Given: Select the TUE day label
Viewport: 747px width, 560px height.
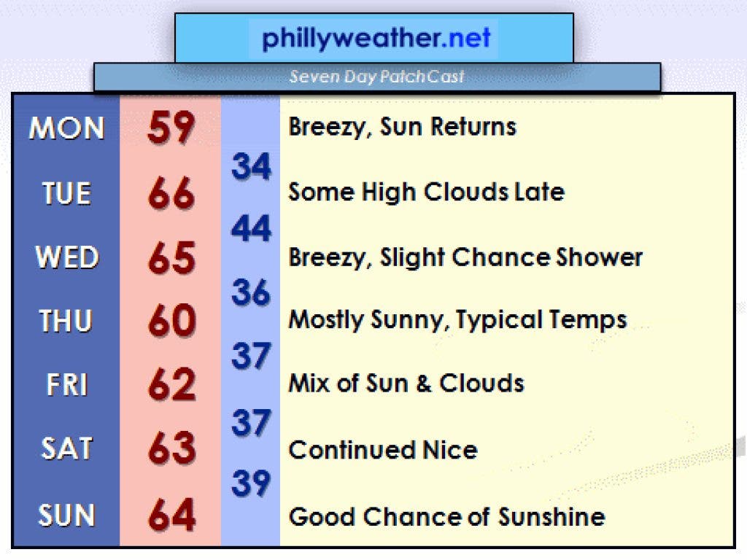Looking at the screenshot, I should point(66,193).
